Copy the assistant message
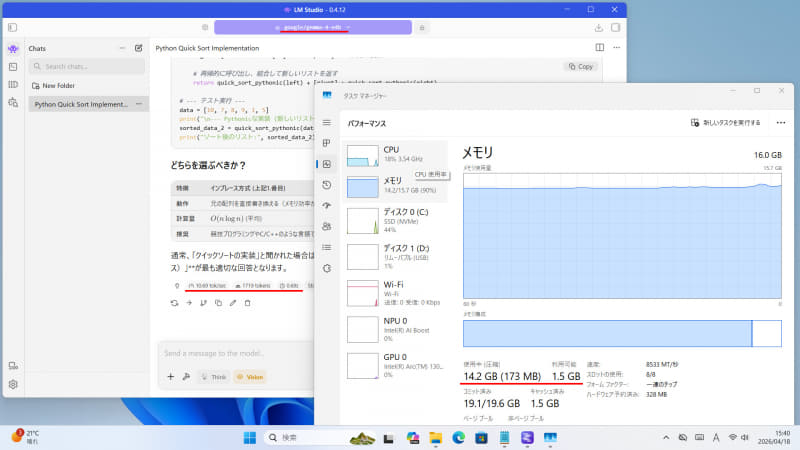Viewport: 800px width, 450px height. (x=218, y=303)
